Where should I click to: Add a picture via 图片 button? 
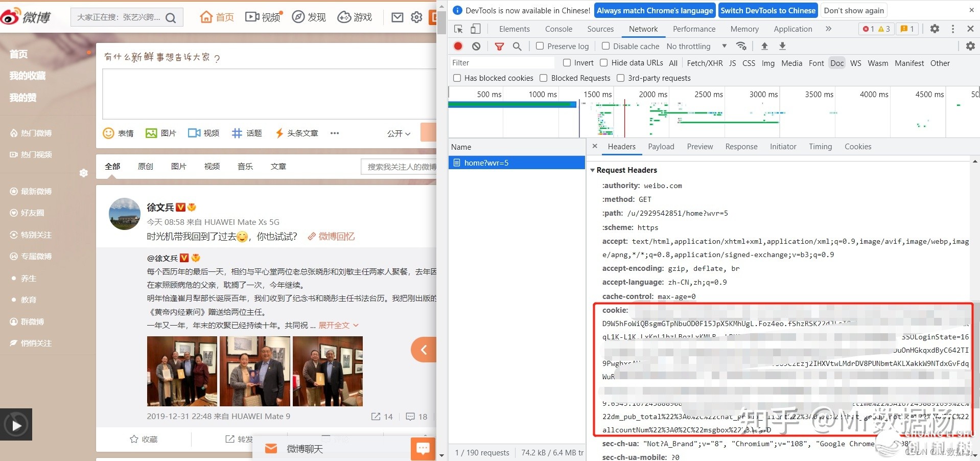(161, 133)
